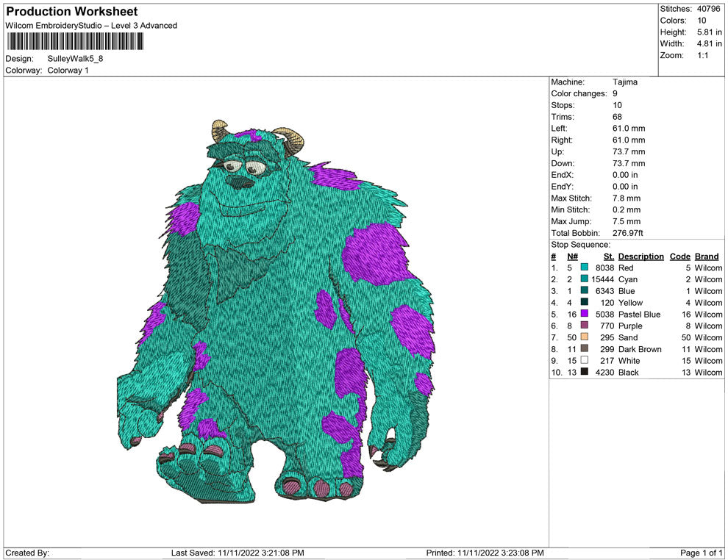
Task: Click the Machine value Tajima
Action: click(x=625, y=82)
